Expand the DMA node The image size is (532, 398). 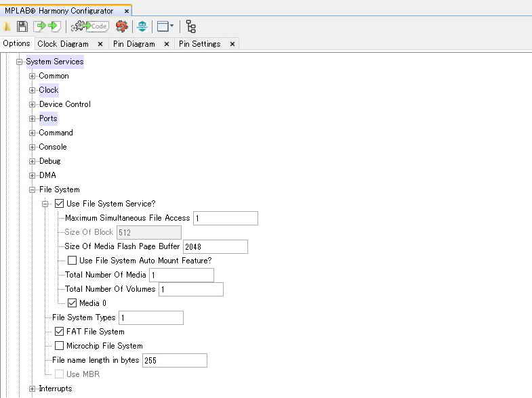[32, 175]
